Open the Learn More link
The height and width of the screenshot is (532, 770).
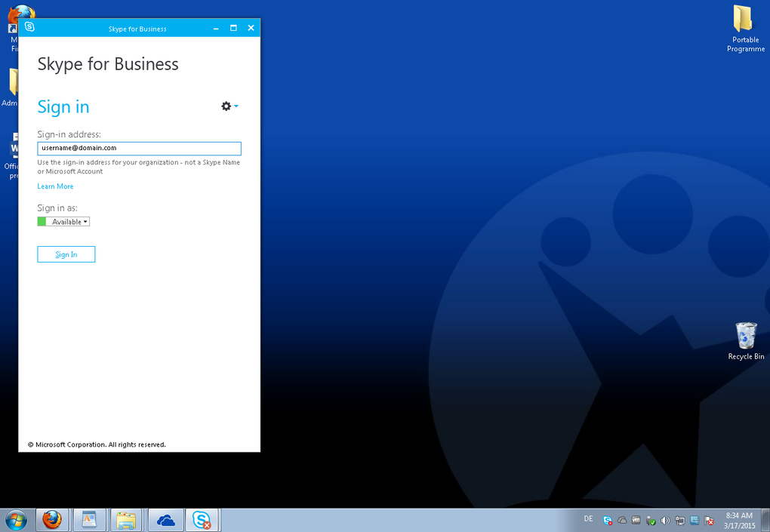coord(56,186)
